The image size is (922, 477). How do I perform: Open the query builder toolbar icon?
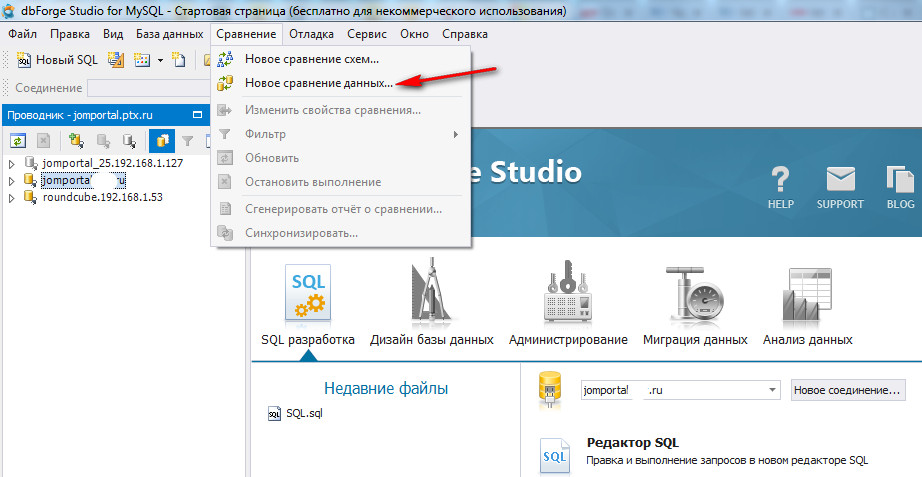coord(116,59)
